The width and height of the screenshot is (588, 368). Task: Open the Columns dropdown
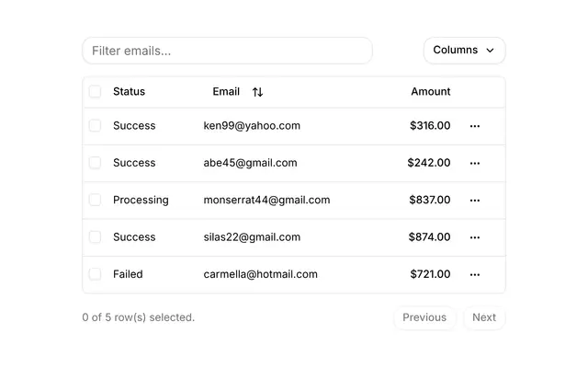(x=464, y=51)
